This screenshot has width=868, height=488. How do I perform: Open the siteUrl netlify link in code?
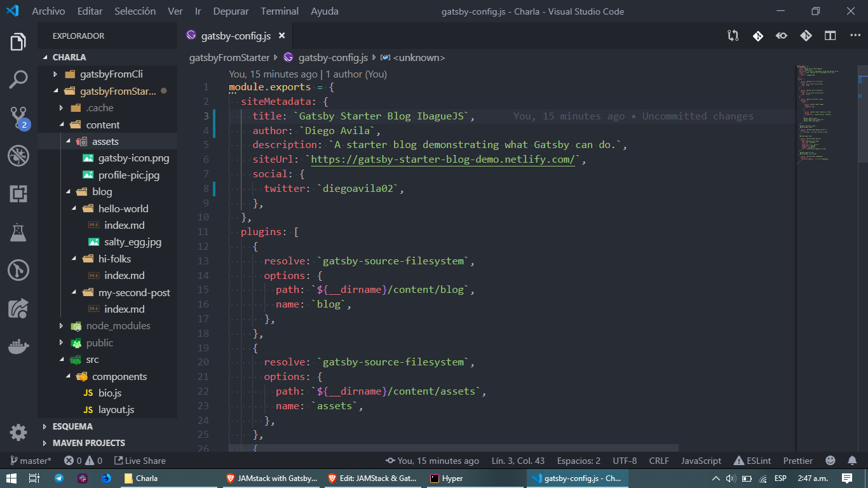[x=443, y=159]
